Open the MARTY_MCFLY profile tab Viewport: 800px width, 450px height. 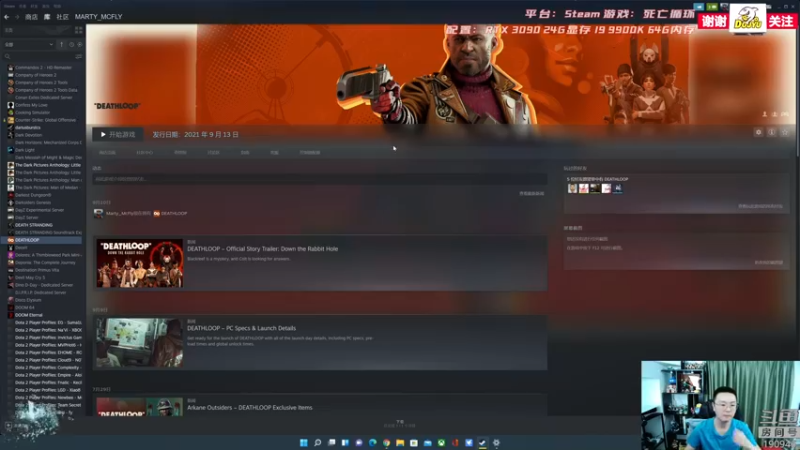coord(98,17)
